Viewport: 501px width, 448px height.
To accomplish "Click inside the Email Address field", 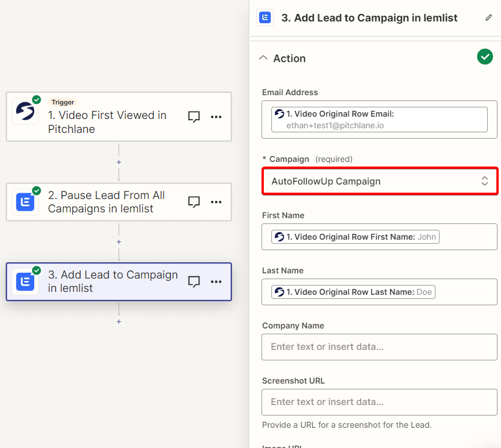I will pyautogui.click(x=379, y=120).
